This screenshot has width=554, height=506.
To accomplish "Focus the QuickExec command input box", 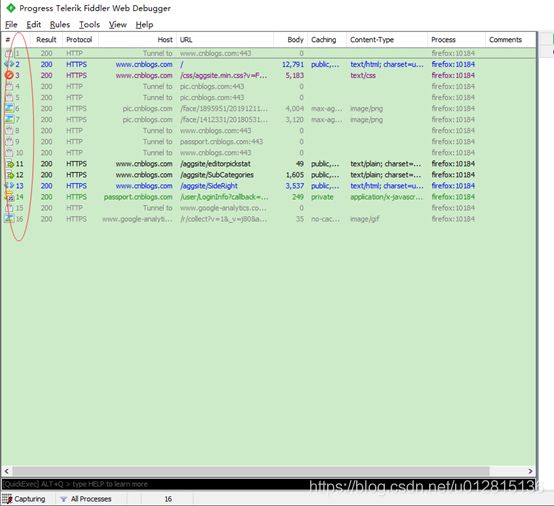I will click(269, 484).
